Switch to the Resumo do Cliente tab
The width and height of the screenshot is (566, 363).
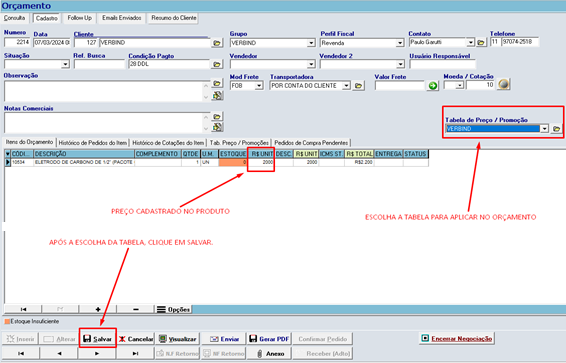[x=174, y=18]
